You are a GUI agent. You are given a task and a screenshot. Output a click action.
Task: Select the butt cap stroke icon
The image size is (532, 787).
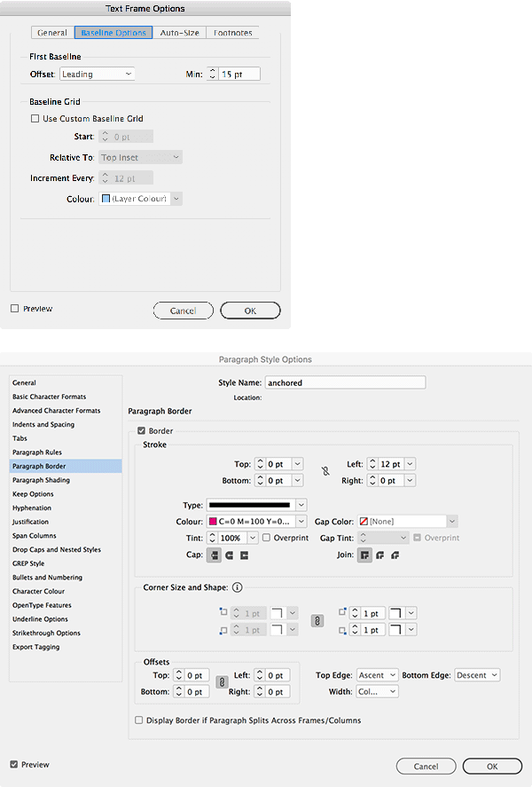(215, 555)
